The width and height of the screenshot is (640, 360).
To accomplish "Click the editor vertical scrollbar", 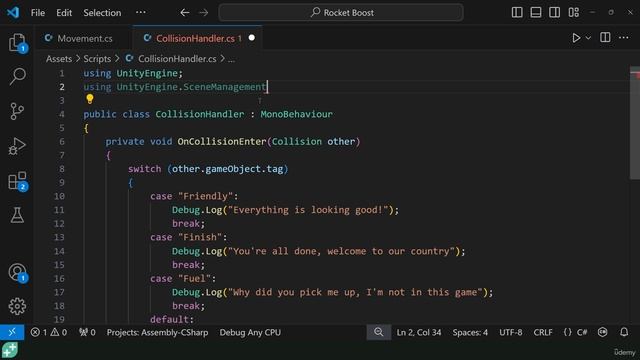I will tap(635, 122).
